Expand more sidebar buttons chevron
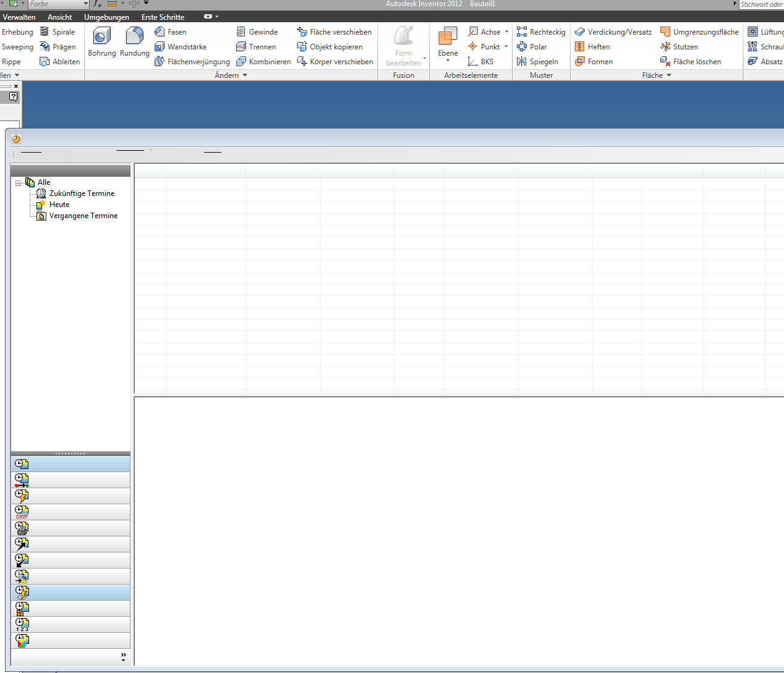This screenshot has width=784, height=673. pos(124,656)
